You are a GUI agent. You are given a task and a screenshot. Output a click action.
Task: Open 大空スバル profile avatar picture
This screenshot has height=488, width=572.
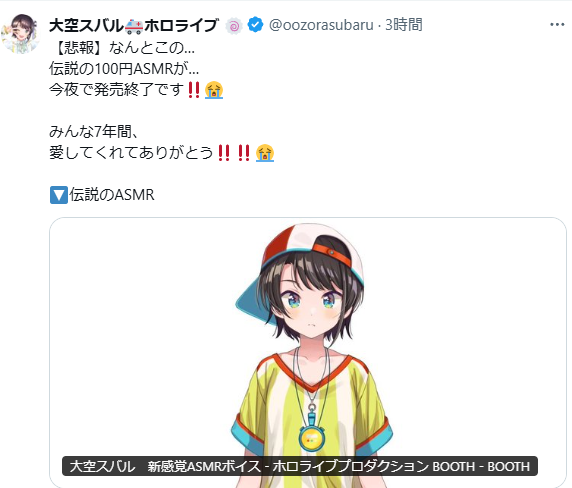click(20, 34)
